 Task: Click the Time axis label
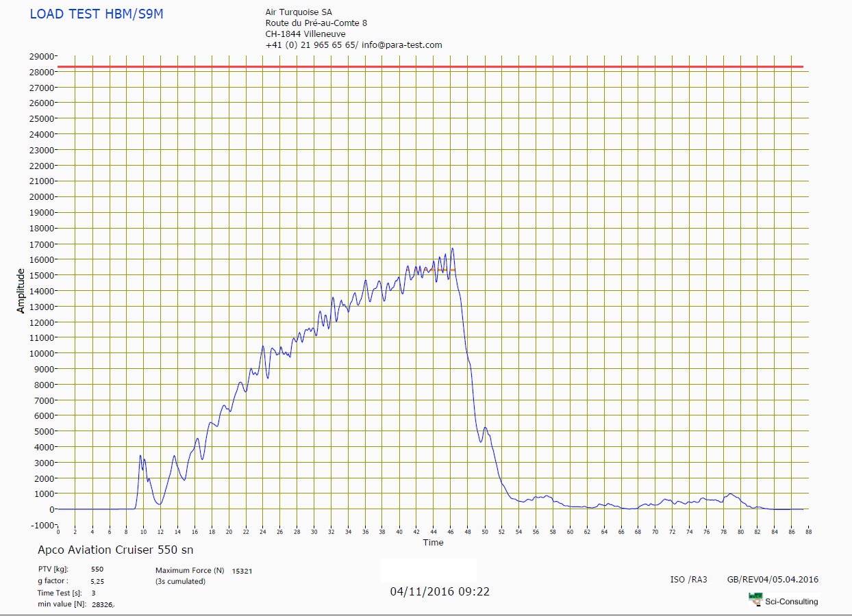point(433,543)
